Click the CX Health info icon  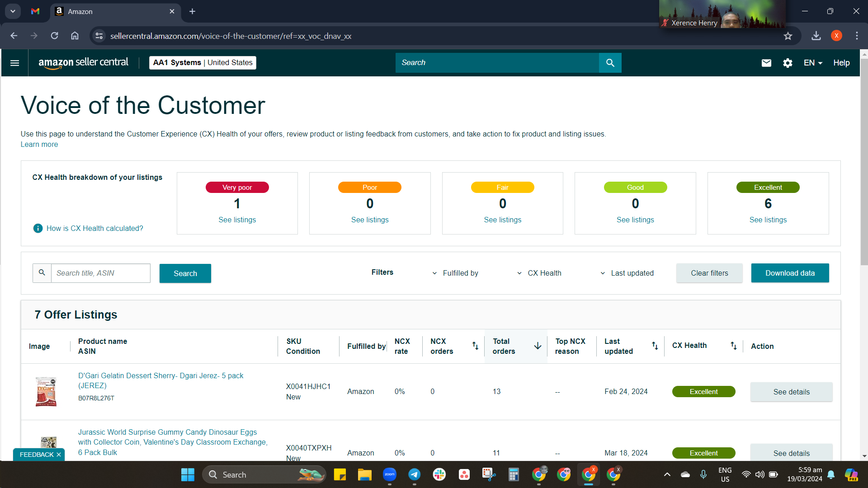coord(38,228)
